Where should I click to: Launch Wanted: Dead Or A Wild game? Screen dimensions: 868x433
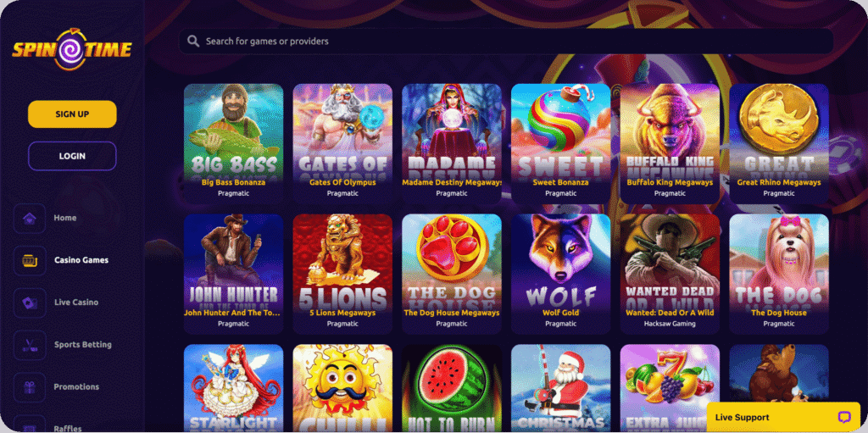point(670,274)
